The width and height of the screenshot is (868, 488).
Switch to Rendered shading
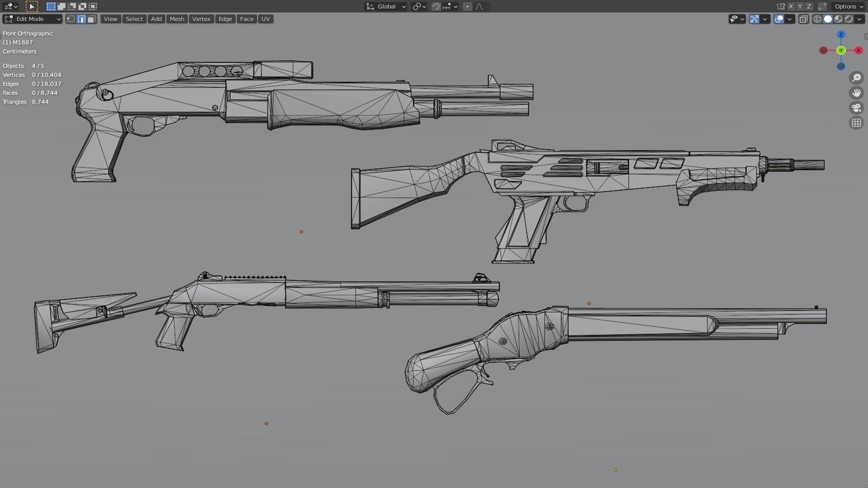(849, 19)
